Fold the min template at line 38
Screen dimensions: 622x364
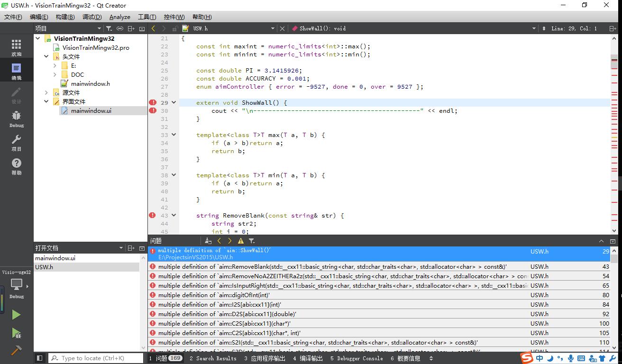(x=174, y=175)
